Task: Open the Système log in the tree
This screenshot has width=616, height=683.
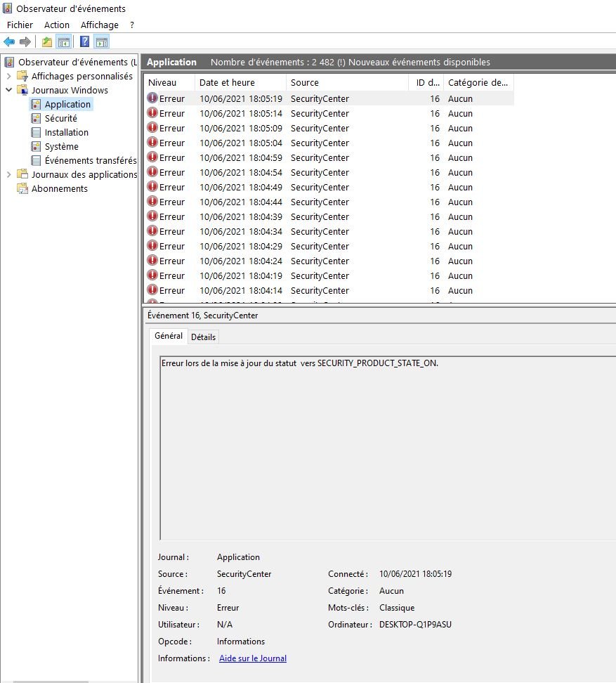Action: [x=61, y=146]
